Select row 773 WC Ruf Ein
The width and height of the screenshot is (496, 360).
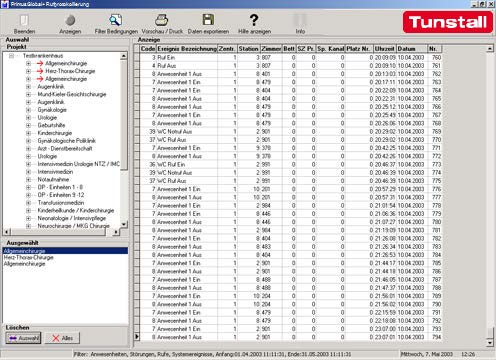pyautogui.click(x=291, y=164)
